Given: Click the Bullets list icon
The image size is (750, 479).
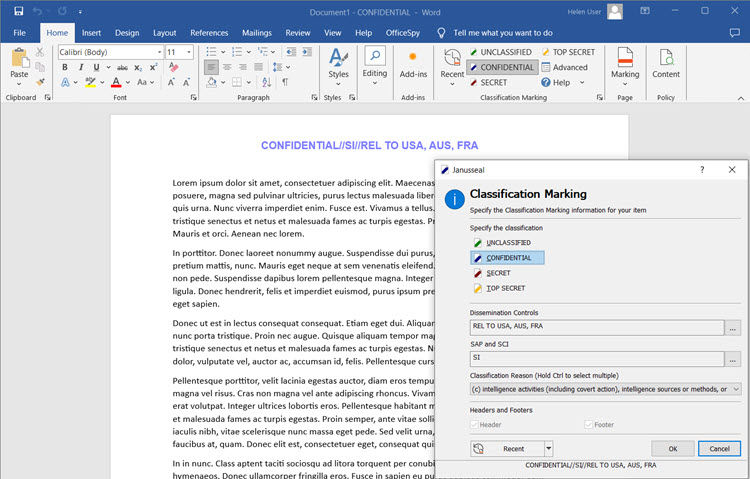Looking at the screenshot, I should 211,52.
